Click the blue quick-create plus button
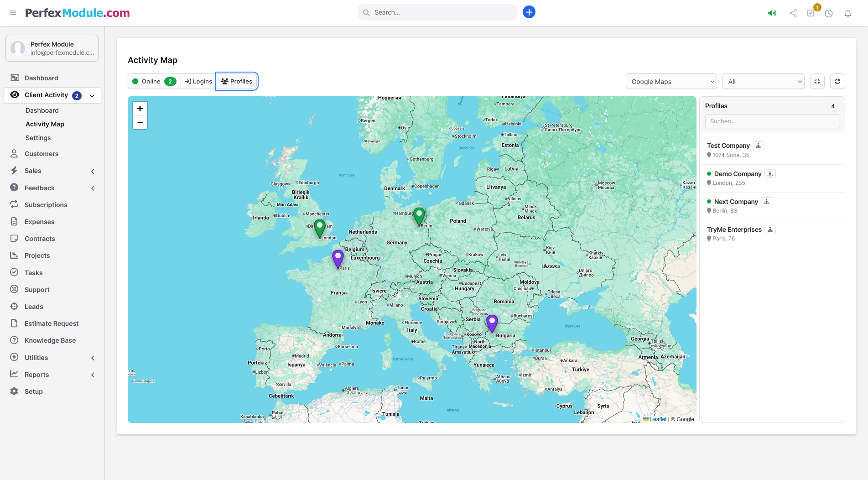Viewport: 868px width, 480px height. pyautogui.click(x=529, y=12)
